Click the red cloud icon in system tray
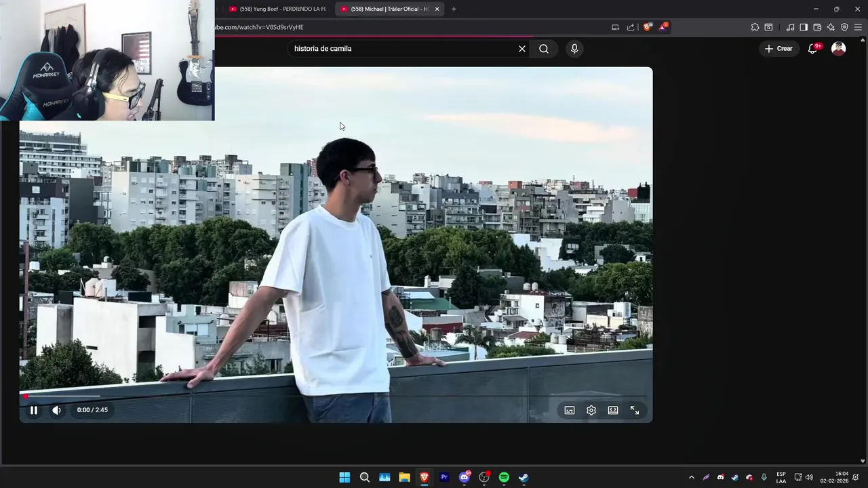 pyautogui.click(x=749, y=477)
